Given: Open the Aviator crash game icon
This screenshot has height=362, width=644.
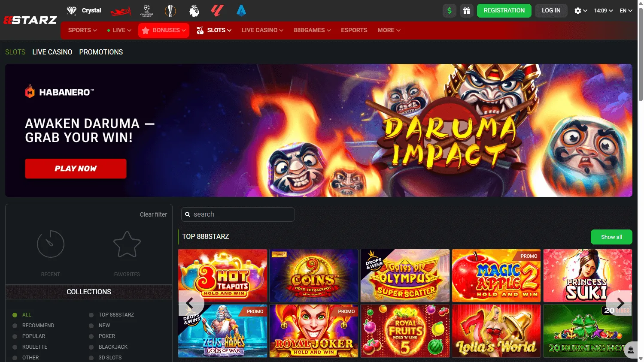Looking at the screenshot, I should coord(121,11).
